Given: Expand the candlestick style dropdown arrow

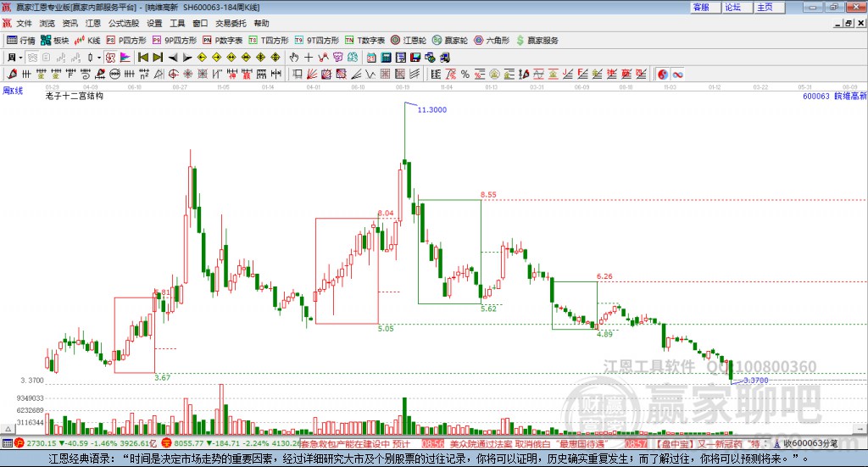Looking at the screenshot, I should [x=99, y=58].
